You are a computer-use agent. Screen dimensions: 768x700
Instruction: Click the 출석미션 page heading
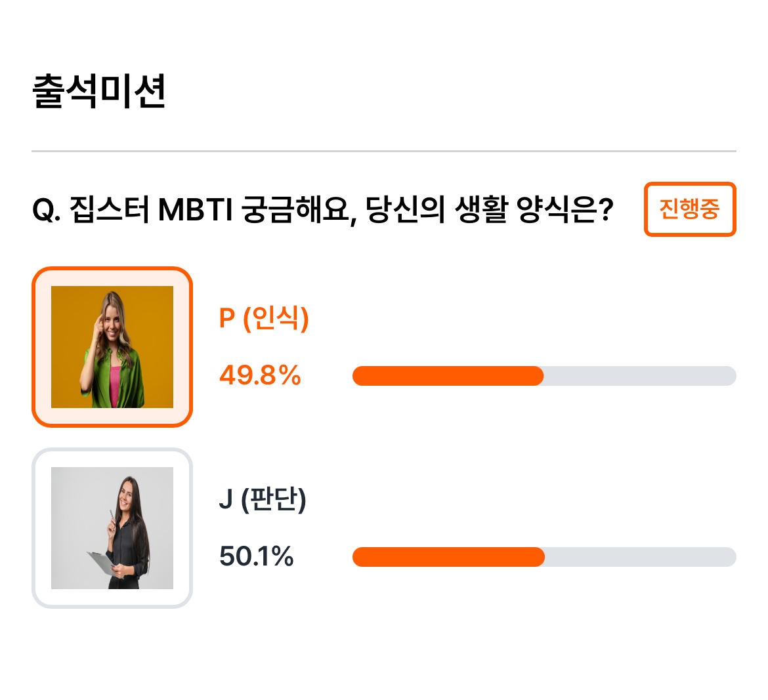(99, 91)
